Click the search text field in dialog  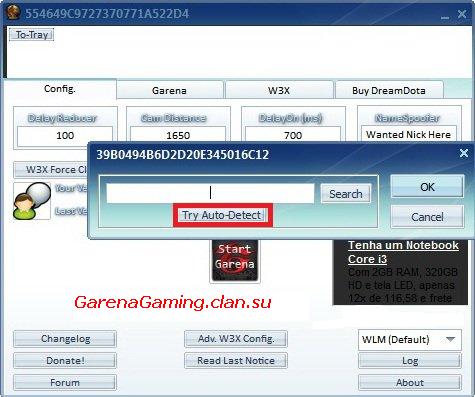point(210,193)
